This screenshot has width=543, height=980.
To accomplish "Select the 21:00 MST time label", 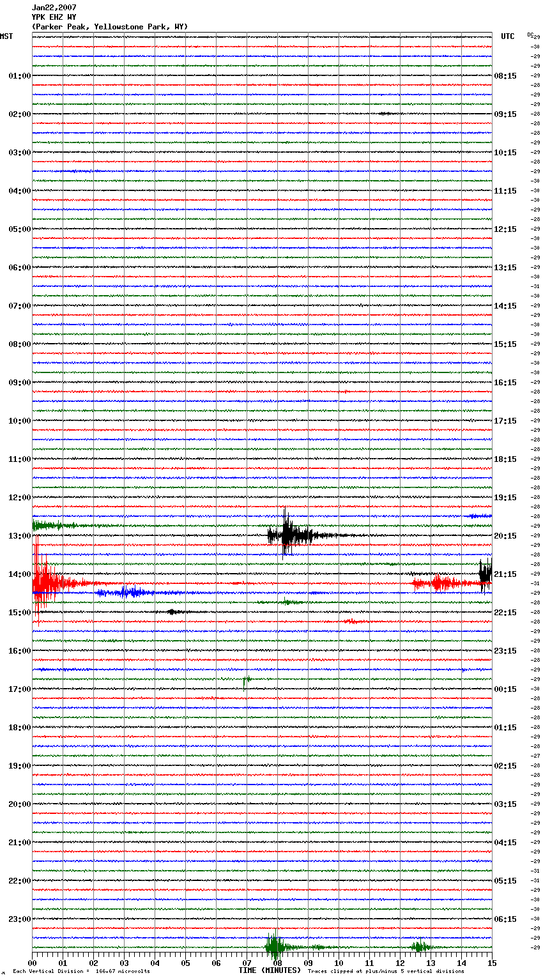I will click(x=20, y=843).
